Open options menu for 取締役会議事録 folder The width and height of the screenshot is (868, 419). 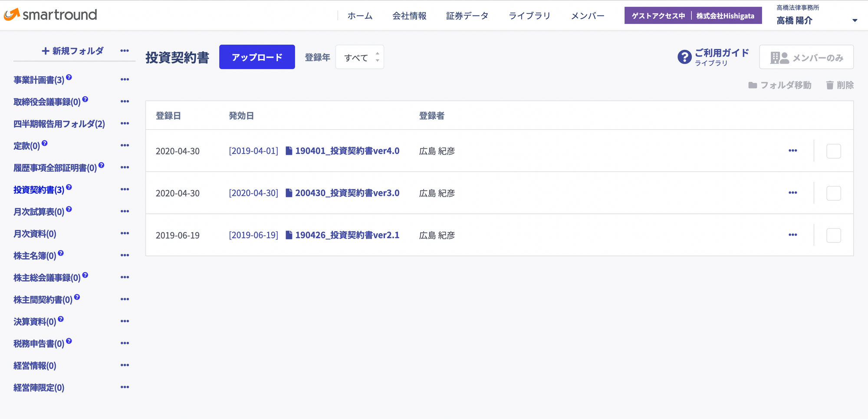pyautogui.click(x=125, y=101)
